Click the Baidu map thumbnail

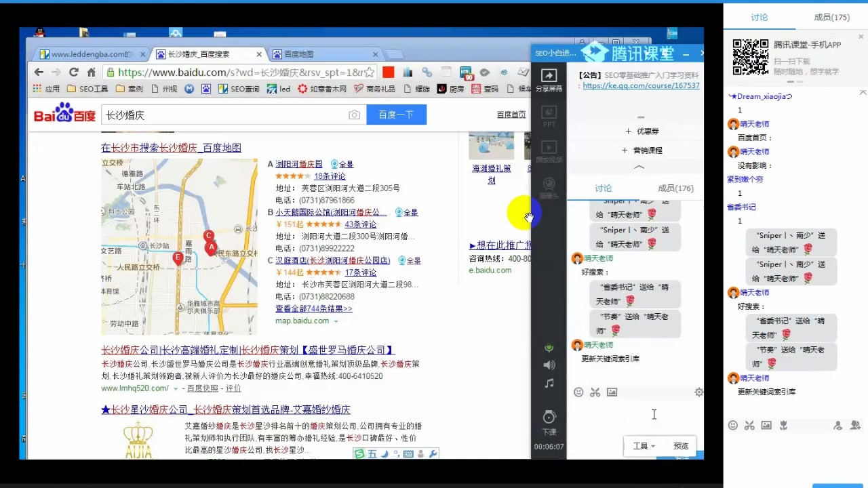tap(179, 247)
